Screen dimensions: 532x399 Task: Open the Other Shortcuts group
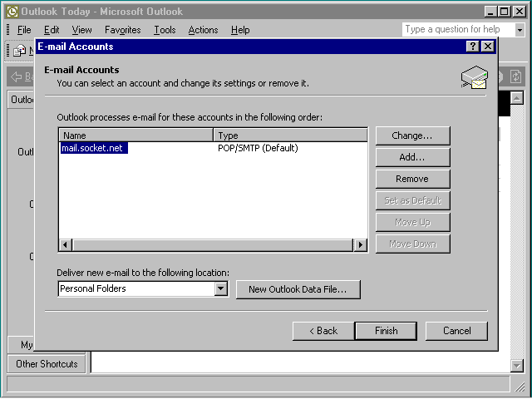point(47,364)
